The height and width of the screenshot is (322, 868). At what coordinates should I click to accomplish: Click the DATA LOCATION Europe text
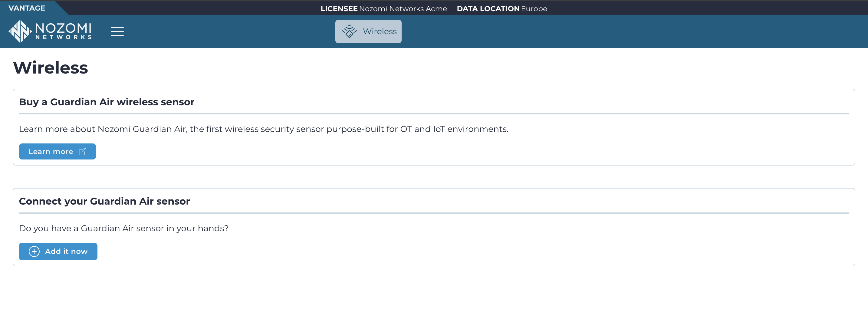502,9
